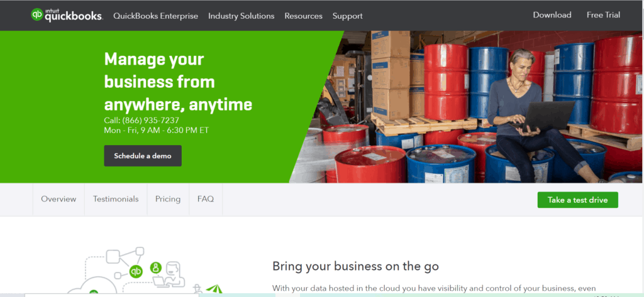Open the Resources menu
The image size is (644, 297).
[304, 16]
